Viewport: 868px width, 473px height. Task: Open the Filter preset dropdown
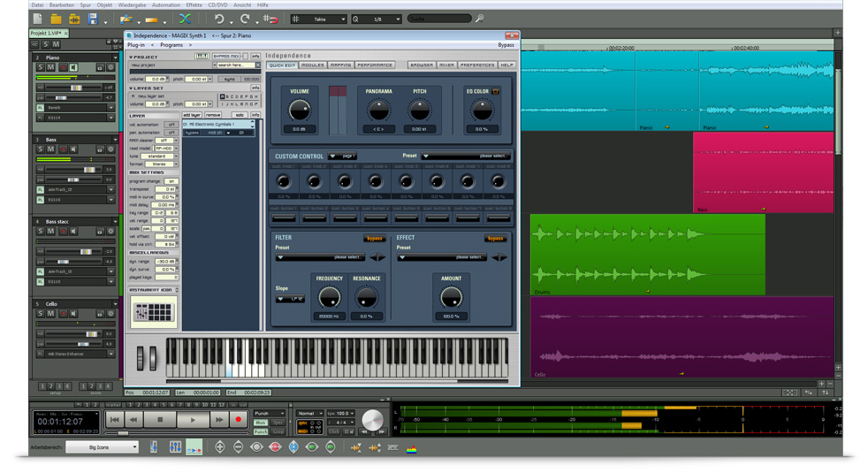(x=321, y=257)
